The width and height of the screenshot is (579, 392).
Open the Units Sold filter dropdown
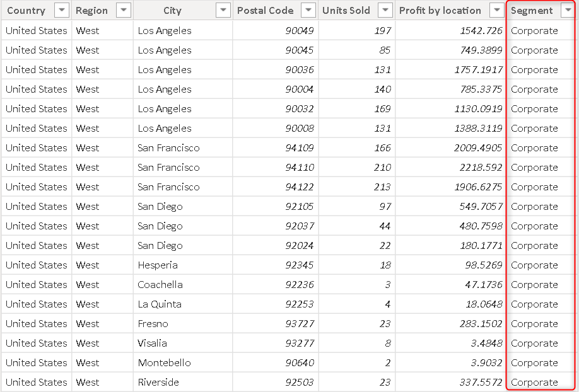(385, 10)
